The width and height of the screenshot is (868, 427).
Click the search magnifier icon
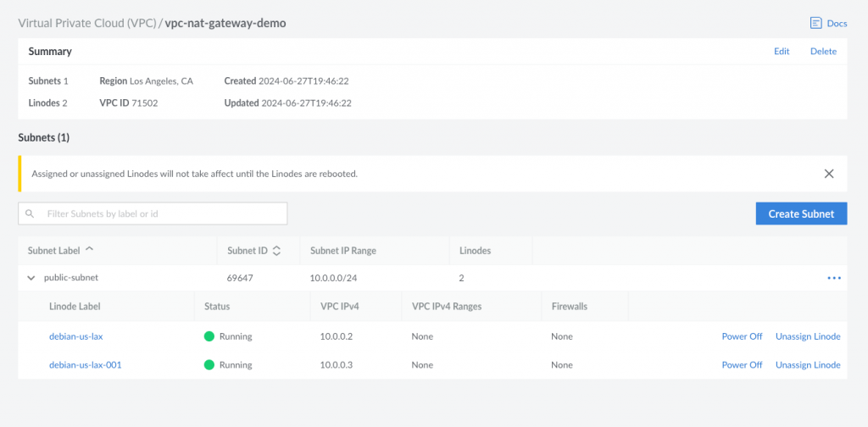tap(30, 213)
